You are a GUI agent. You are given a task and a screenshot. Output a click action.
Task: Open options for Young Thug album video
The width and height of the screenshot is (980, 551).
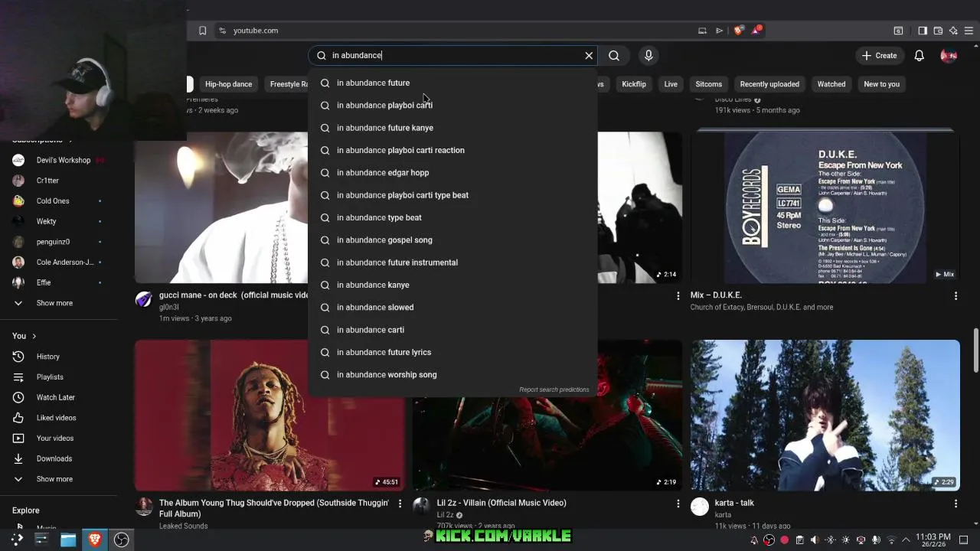coord(400,504)
